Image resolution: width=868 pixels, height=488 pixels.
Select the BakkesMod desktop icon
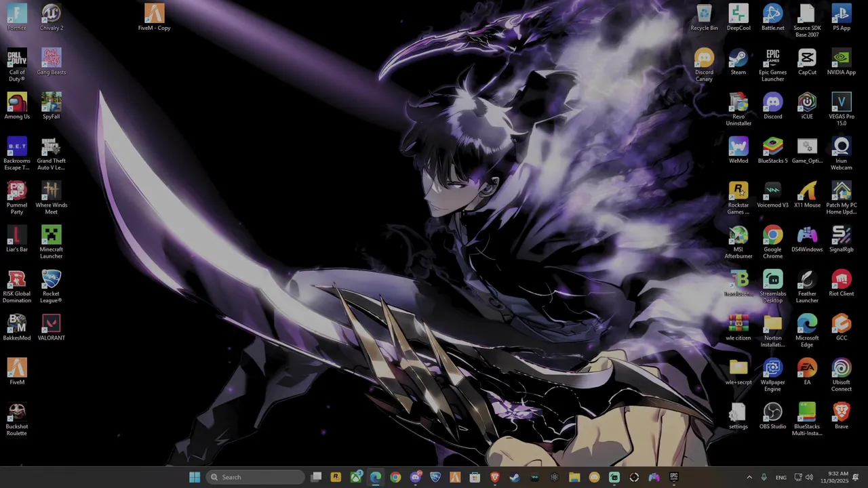pyautogui.click(x=17, y=327)
